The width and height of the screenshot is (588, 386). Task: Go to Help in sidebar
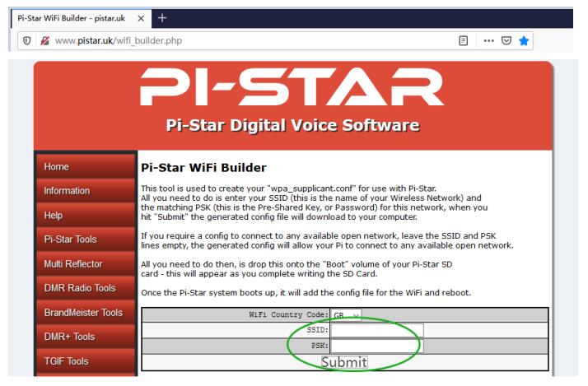(86, 215)
